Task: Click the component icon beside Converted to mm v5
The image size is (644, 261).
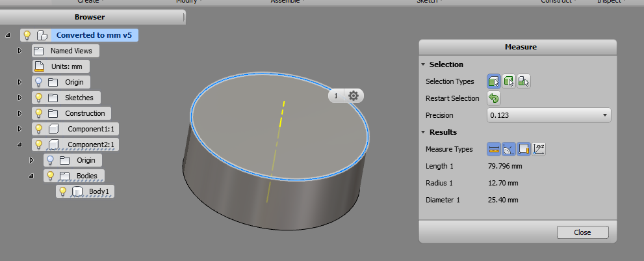Action: [42, 35]
